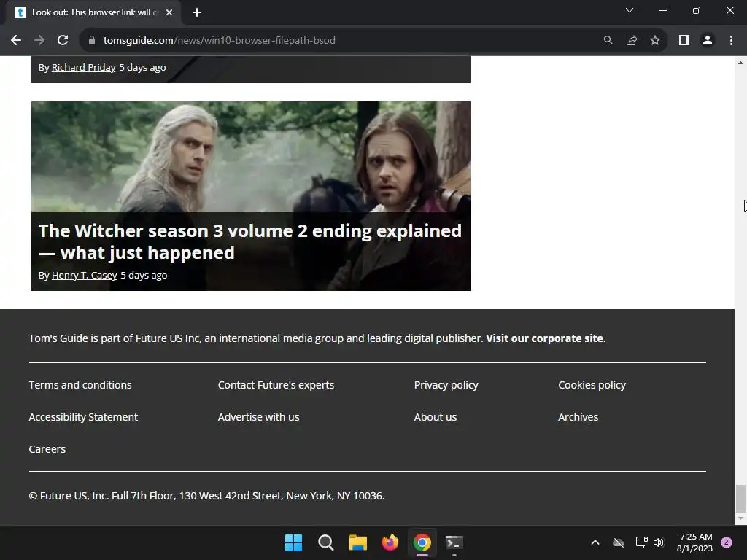Open the Accessibility Statement

click(x=83, y=417)
